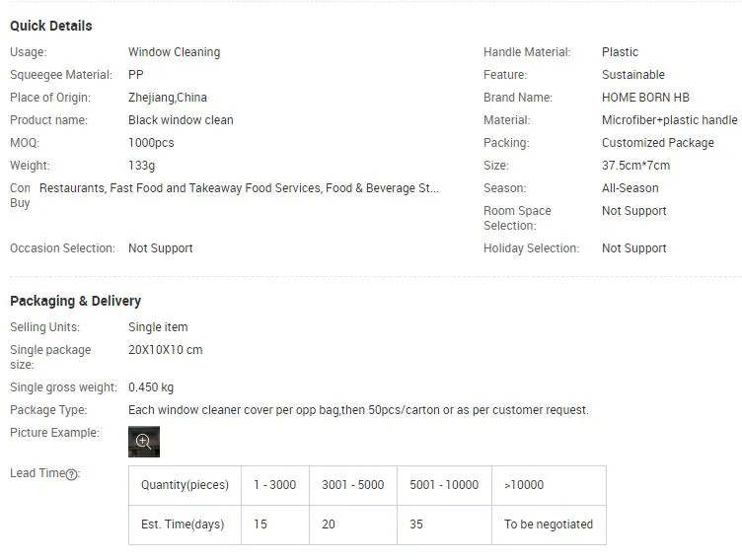Click the Picture Example magnifier icon
Screen dimensions: 742x560
point(144,442)
